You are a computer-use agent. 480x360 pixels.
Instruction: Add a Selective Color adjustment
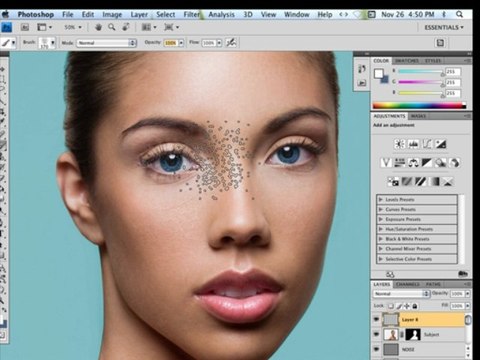(x=448, y=182)
